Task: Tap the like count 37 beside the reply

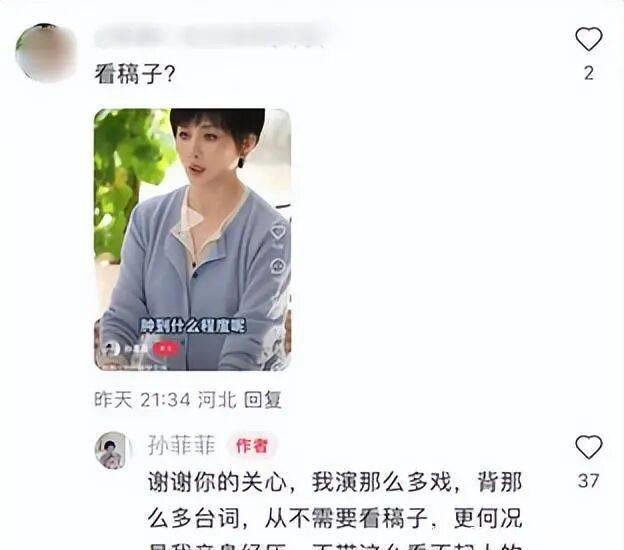Action: [x=589, y=481]
